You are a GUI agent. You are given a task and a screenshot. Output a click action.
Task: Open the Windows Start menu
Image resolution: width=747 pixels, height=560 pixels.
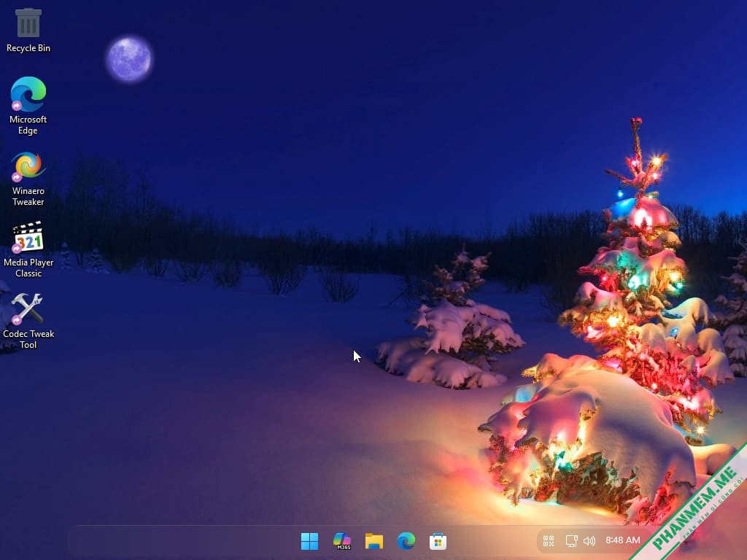(309, 541)
